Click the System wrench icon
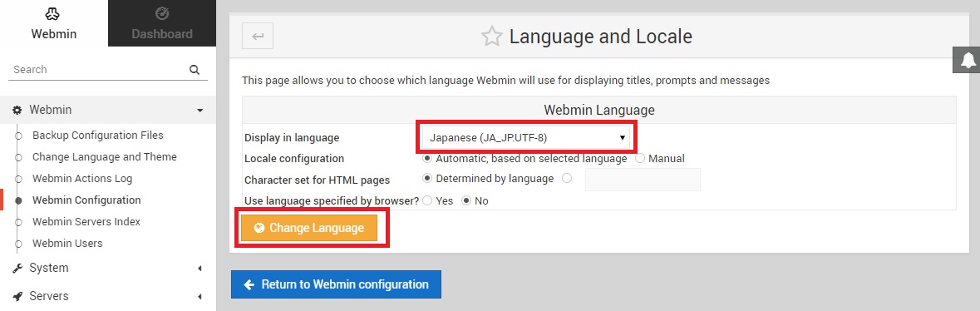Screen dimensions: 980x311 pyautogui.click(x=17, y=269)
